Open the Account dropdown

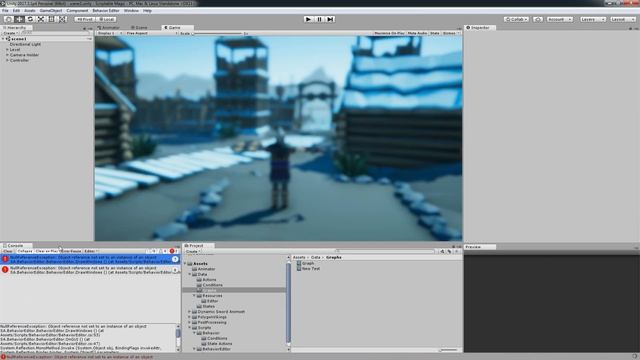click(560, 19)
